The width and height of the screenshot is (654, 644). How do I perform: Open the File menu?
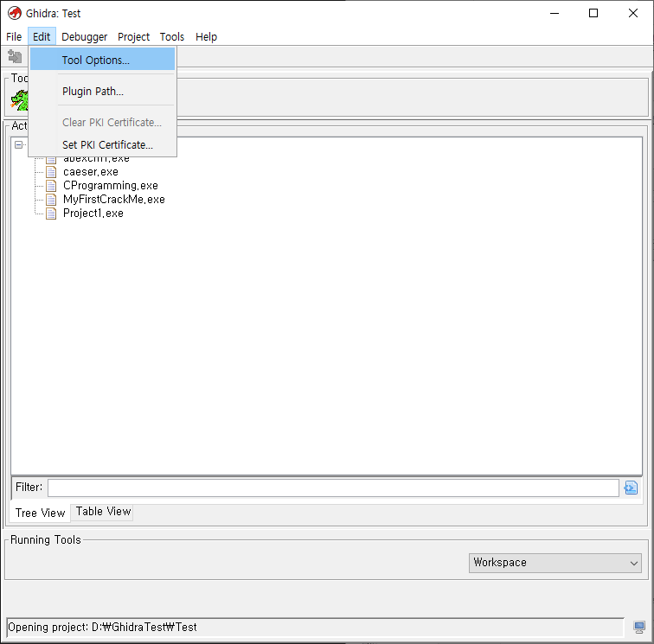[14, 36]
